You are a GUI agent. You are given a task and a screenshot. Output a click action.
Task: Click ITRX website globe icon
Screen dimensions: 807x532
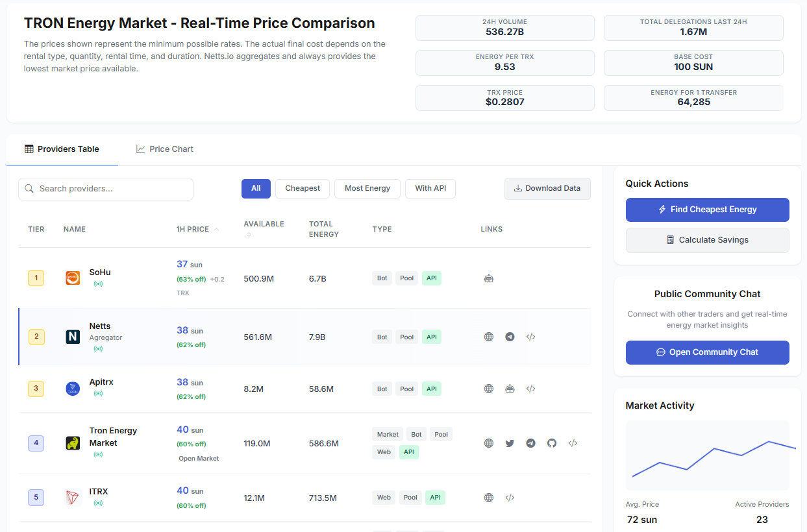(x=489, y=498)
